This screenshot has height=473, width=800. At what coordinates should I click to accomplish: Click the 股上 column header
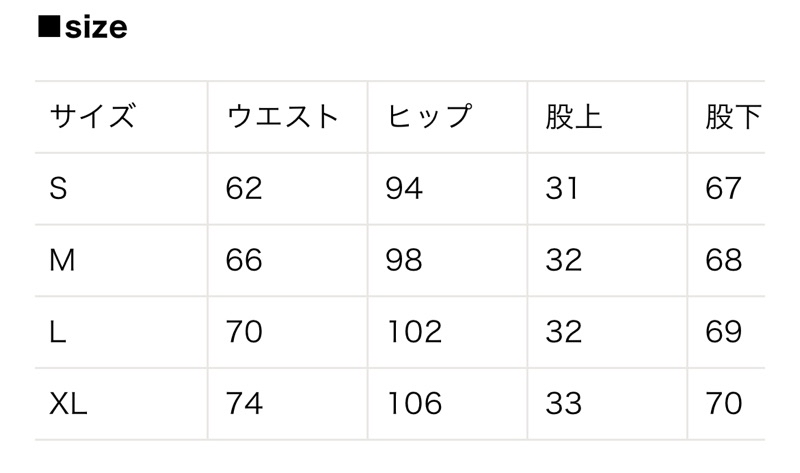574,117
